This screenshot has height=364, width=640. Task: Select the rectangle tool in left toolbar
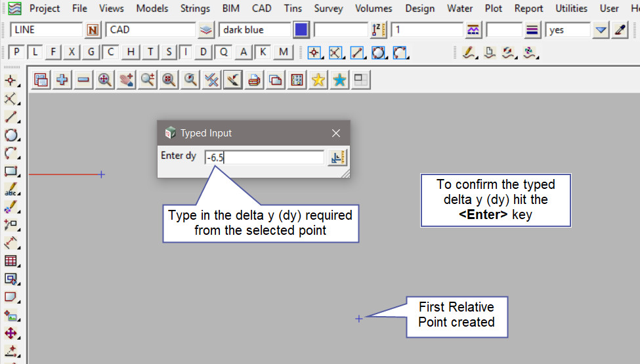11,172
